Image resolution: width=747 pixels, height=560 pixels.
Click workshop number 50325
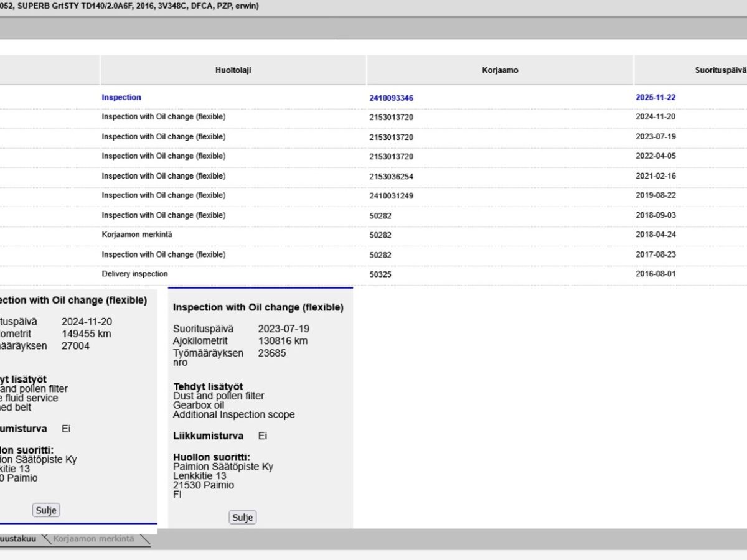[x=380, y=274]
